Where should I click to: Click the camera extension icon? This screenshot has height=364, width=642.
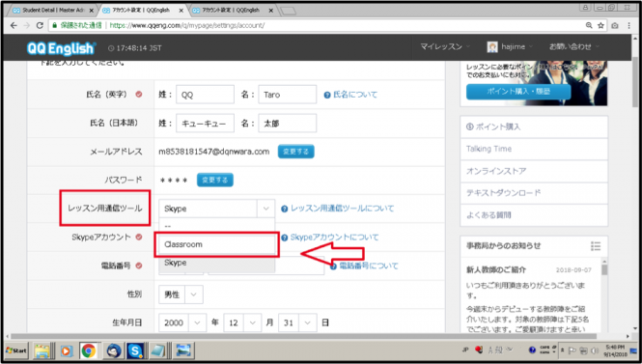pos(615,25)
